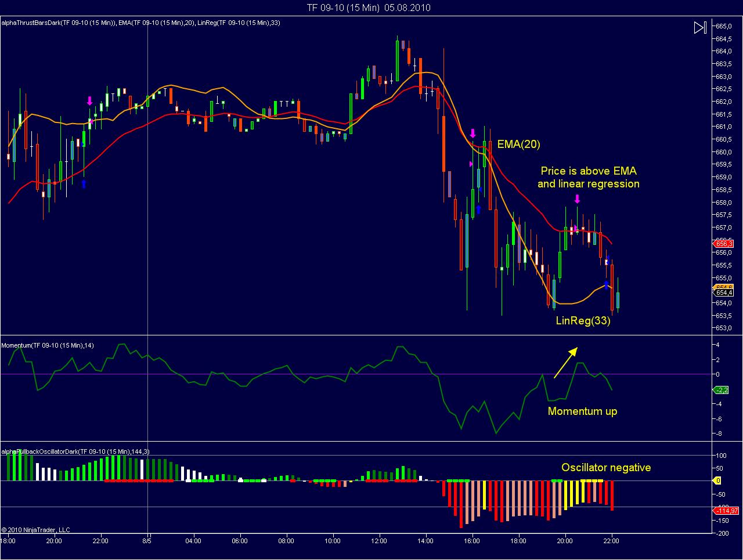Click the scroll-to-last-bar arrow icon
This screenshot has height=560, width=743.
coord(700,28)
